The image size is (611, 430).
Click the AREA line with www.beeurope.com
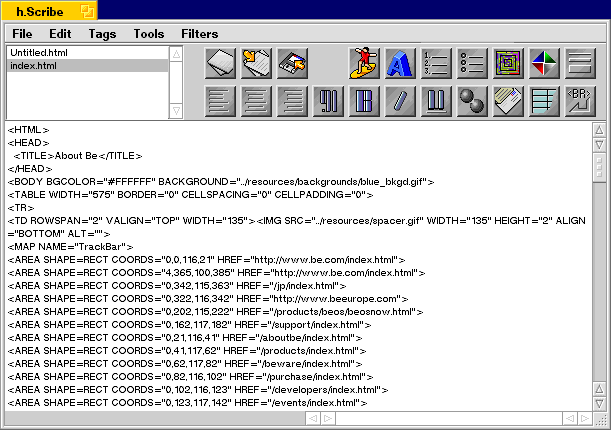(x=208, y=299)
